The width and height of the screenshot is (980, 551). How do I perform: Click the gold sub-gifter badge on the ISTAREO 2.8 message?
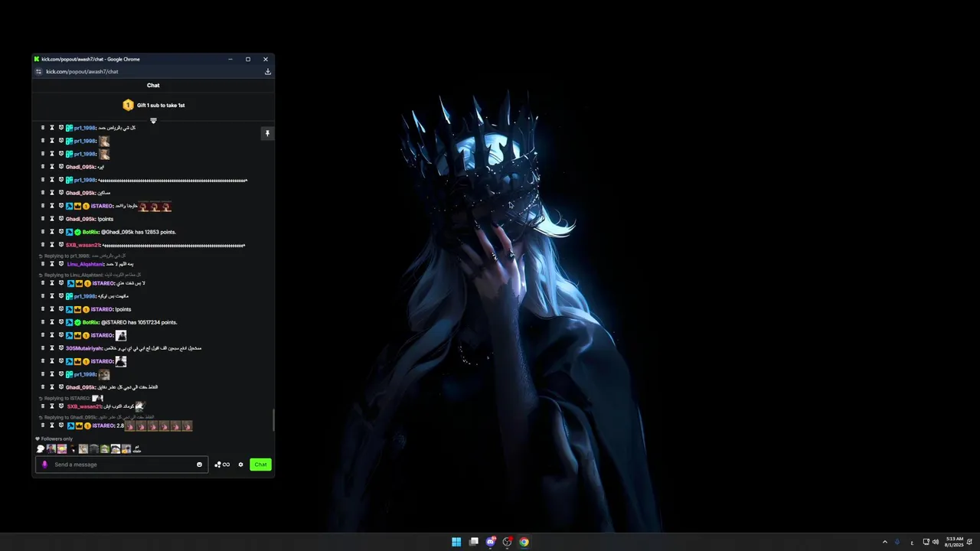coord(87,425)
